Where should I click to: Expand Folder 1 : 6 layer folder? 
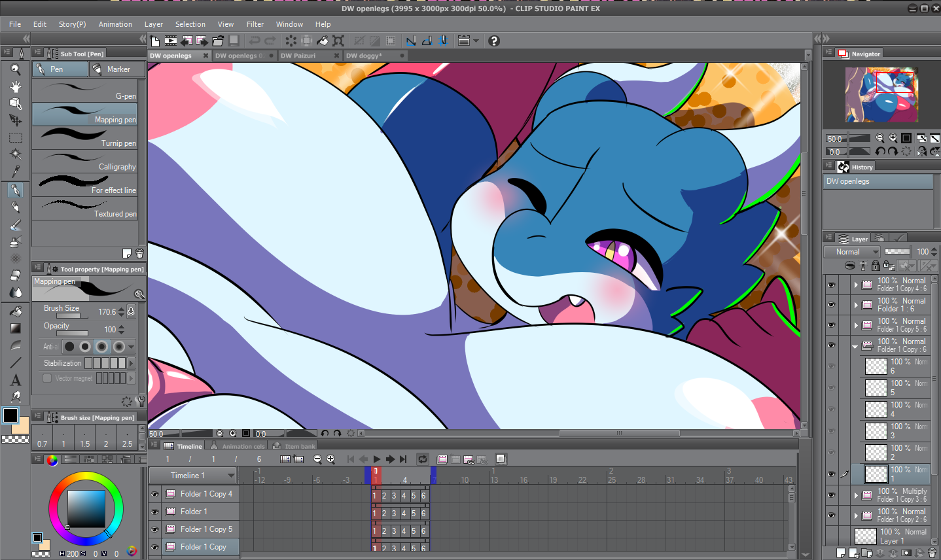point(855,305)
